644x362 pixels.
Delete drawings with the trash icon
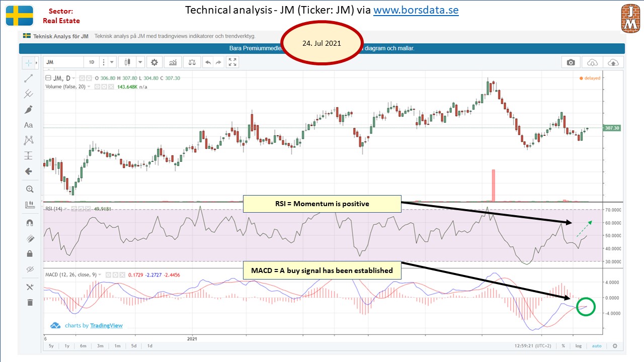[x=29, y=302]
